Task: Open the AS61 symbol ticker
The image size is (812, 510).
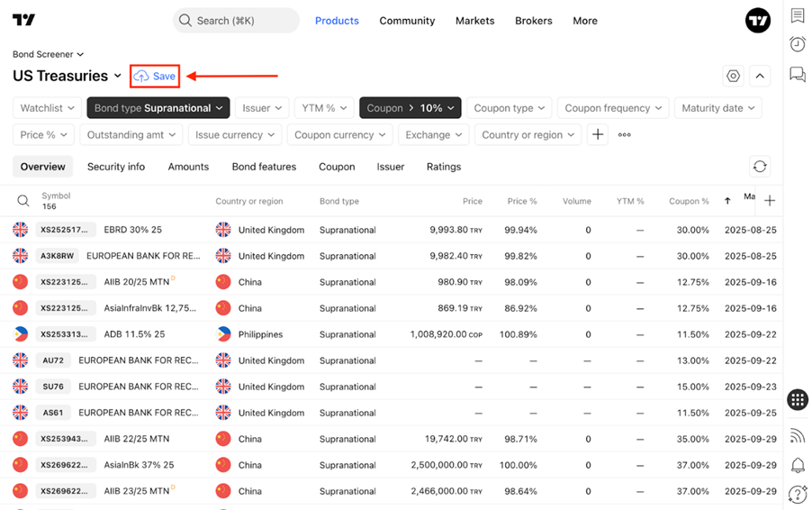Action: click(53, 413)
